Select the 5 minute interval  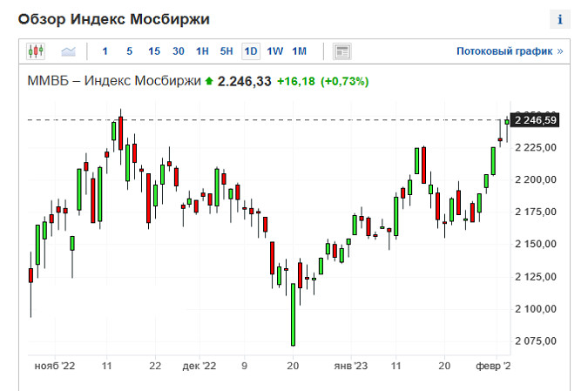pyautogui.click(x=129, y=51)
